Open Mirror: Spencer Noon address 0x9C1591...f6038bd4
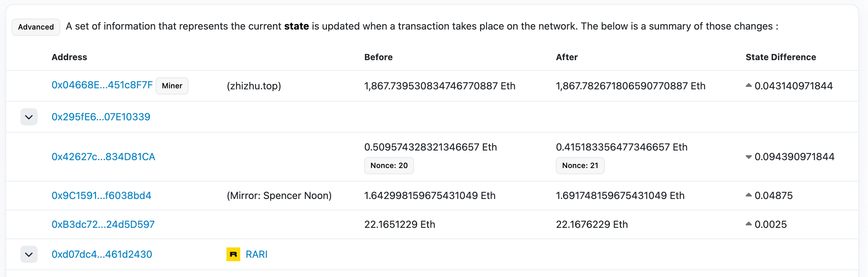This screenshot has width=868, height=277. 101,196
